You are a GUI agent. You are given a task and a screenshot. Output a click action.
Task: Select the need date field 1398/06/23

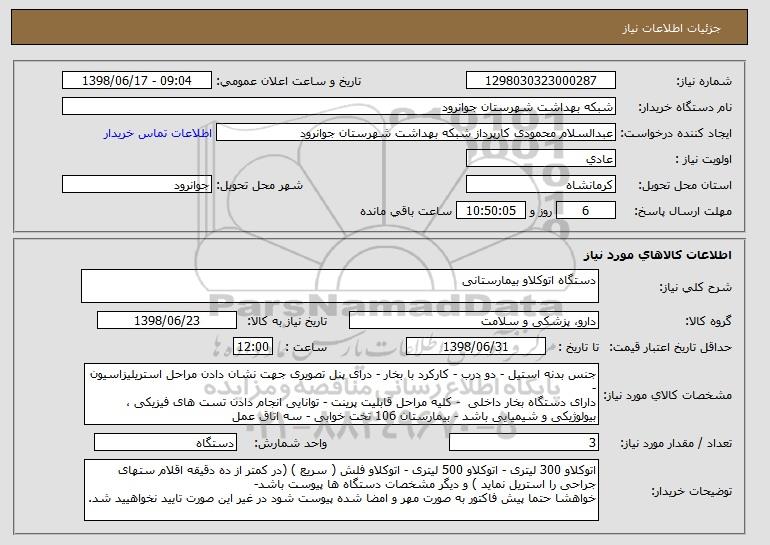[167, 321]
